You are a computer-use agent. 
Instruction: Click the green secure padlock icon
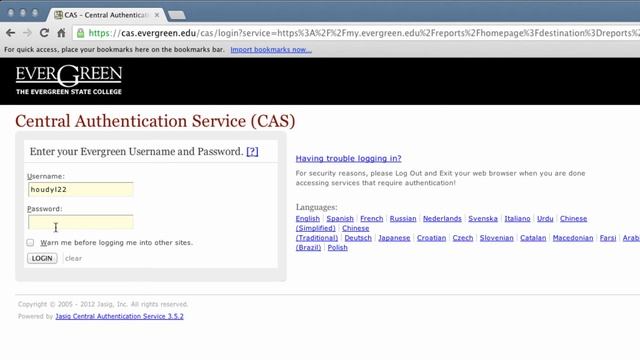[x=81, y=33]
